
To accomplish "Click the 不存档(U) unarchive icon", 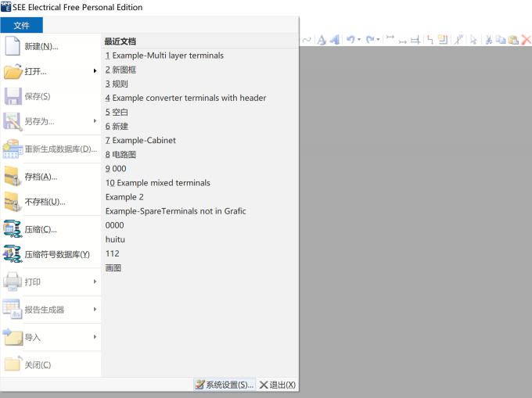I will 13,202.
